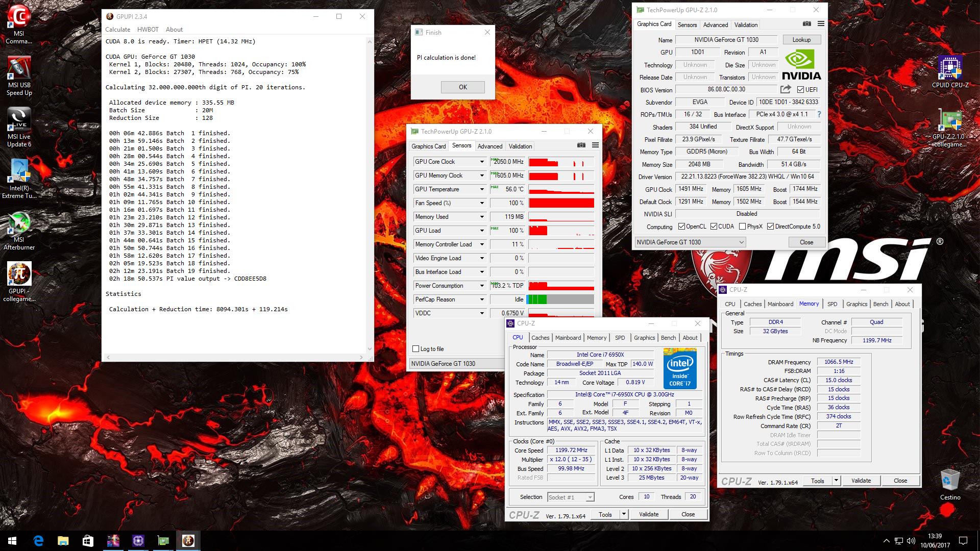Expand PerfCap Reason sensor dropdown
This screenshot has width=980, height=551.
tap(481, 299)
